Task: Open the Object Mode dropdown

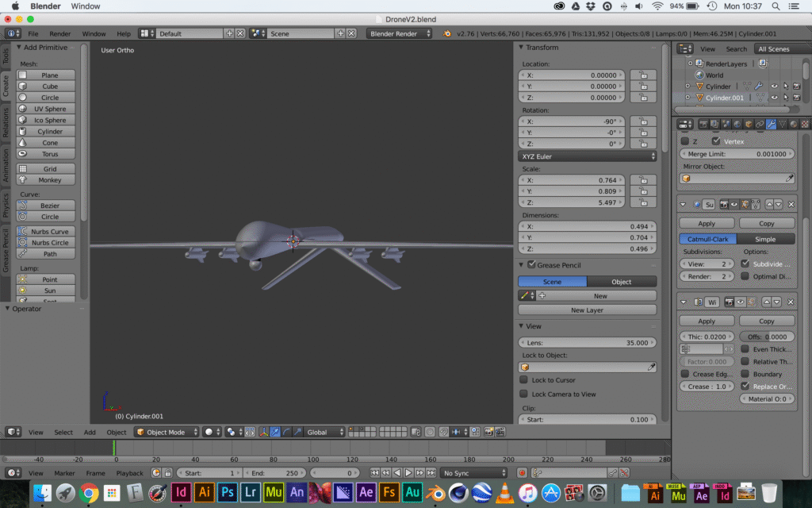Action: pos(166,432)
